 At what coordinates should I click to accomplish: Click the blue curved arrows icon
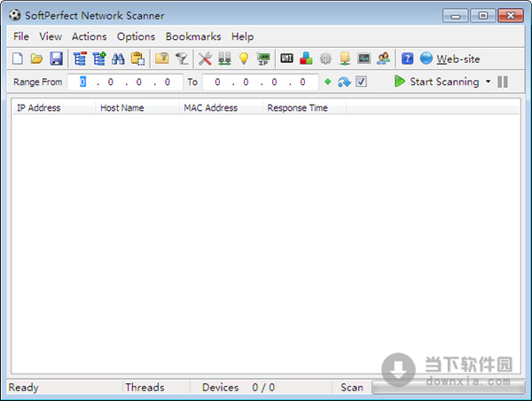click(344, 82)
